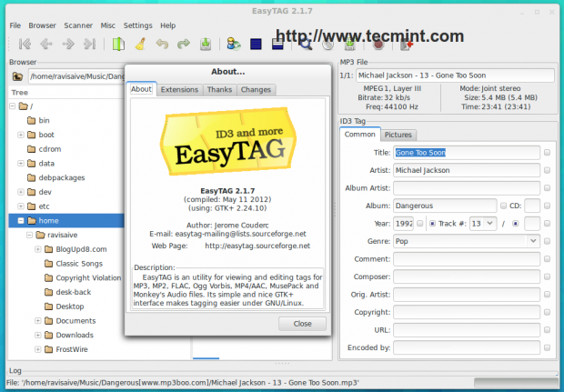Viewport: 564px width, 392px height.
Task: Collapse the home folder tree node
Action: click(21, 220)
